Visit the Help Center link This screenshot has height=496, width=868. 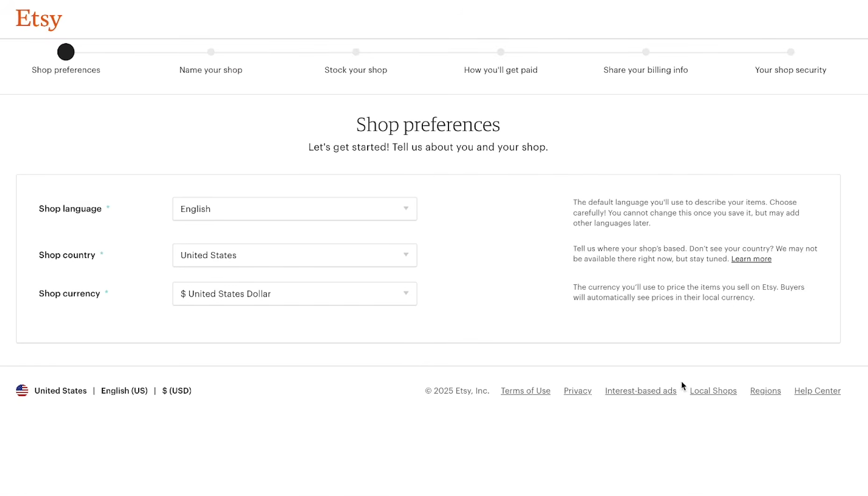click(x=818, y=391)
